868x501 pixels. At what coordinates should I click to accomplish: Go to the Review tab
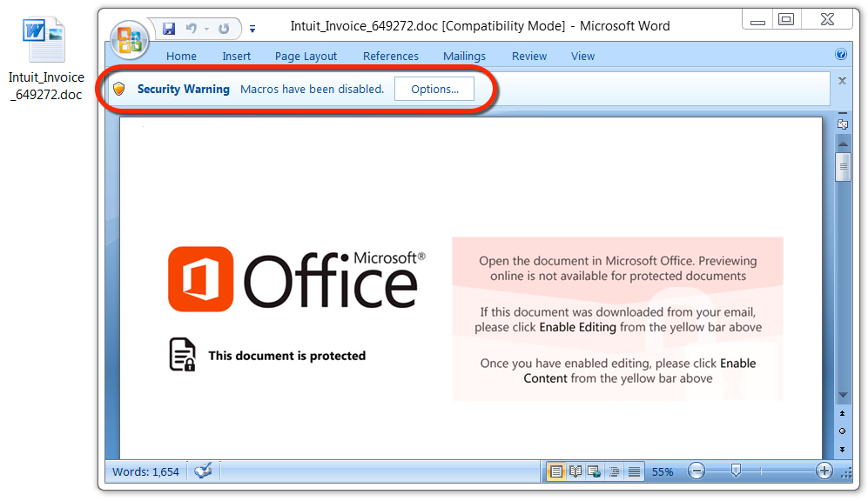pyautogui.click(x=529, y=56)
